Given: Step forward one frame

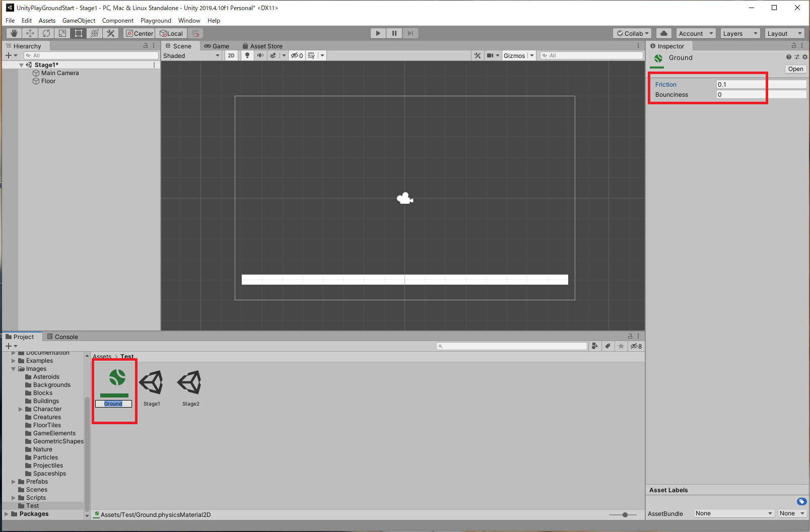Looking at the screenshot, I should [411, 33].
